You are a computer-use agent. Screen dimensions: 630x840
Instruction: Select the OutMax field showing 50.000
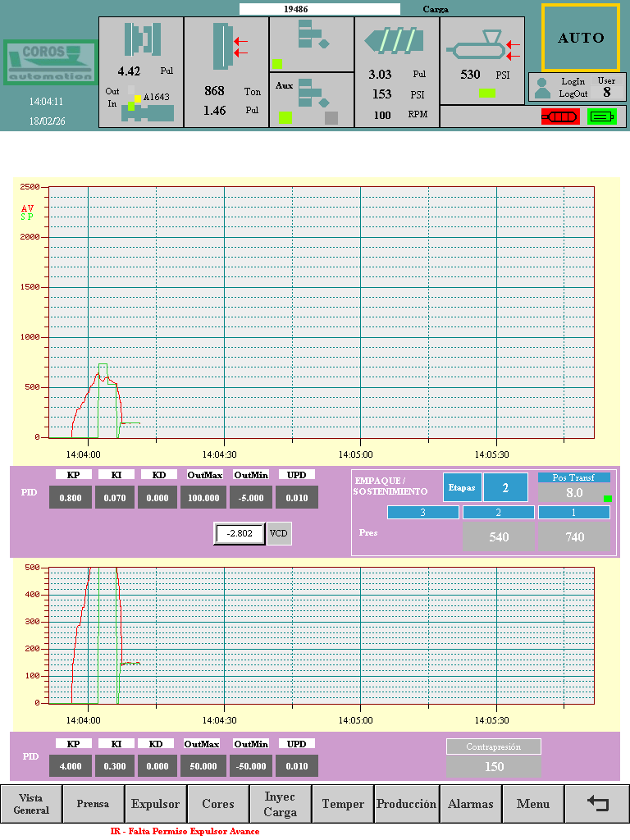point(203,766)
